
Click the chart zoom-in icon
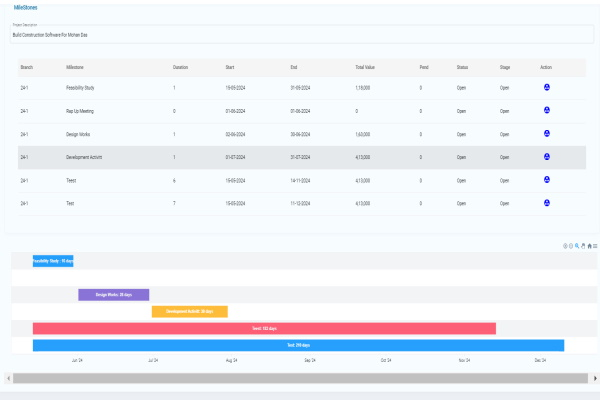pyautogui.click(x=566, y=245)
